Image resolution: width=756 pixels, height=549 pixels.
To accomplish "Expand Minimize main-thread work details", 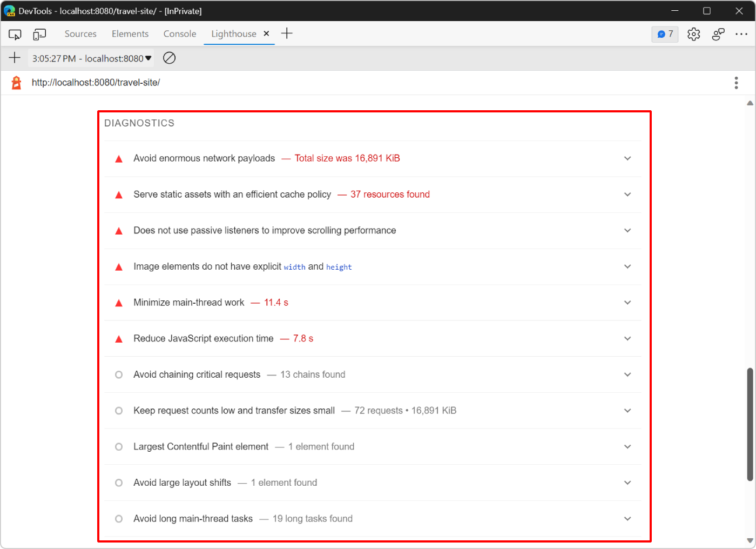I will tap(627, 303).
